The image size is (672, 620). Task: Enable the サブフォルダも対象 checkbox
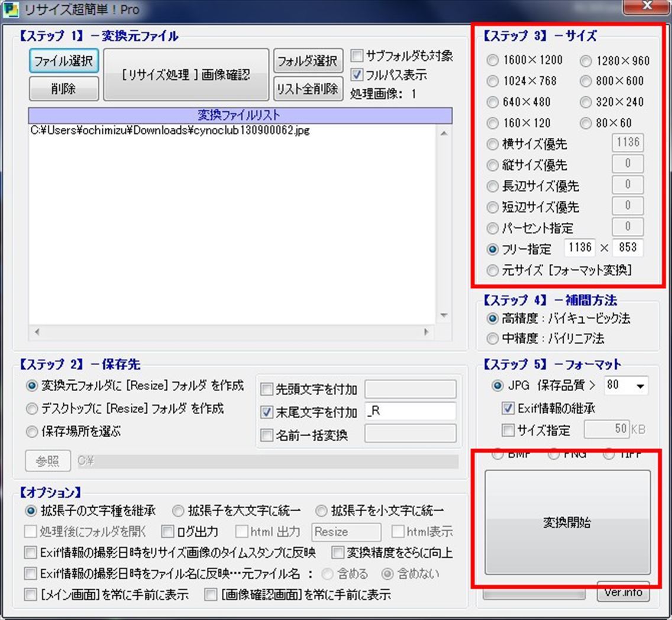point(357,57)
